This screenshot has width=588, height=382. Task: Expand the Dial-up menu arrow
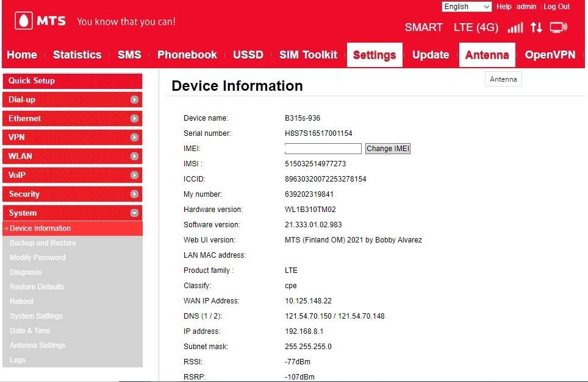click(x=134, y=100)
